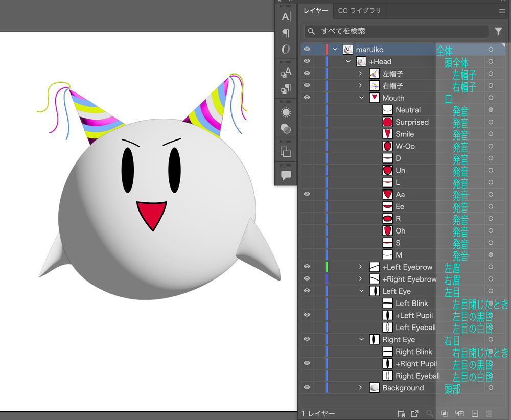Open the Comments panel
The image size is (511, 420).
pyautogui.click(x=286, y=175)
